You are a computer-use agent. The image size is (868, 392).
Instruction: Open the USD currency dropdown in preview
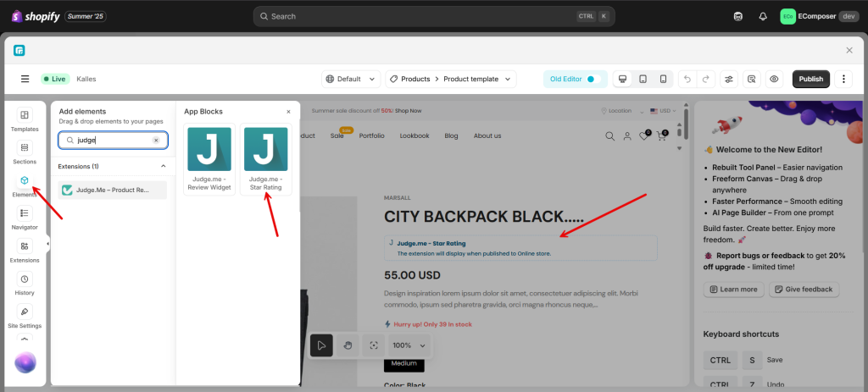coord(663,111)
